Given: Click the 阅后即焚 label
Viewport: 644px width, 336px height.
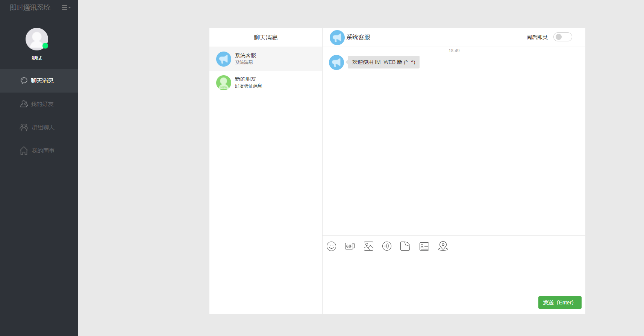Looking at the screenshot, I should 537,37.
